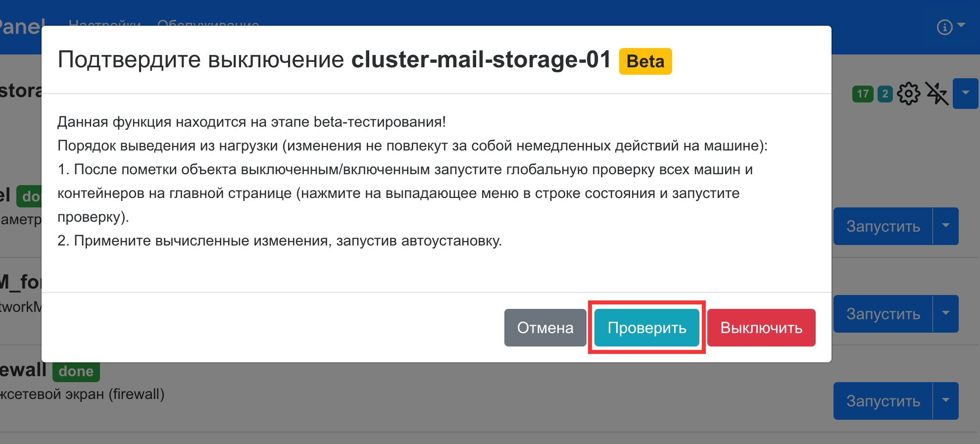This screenshot has height=444, width=980.
Task: Confirm shutdown with the red Выключить button
Action: pos(761,328)
